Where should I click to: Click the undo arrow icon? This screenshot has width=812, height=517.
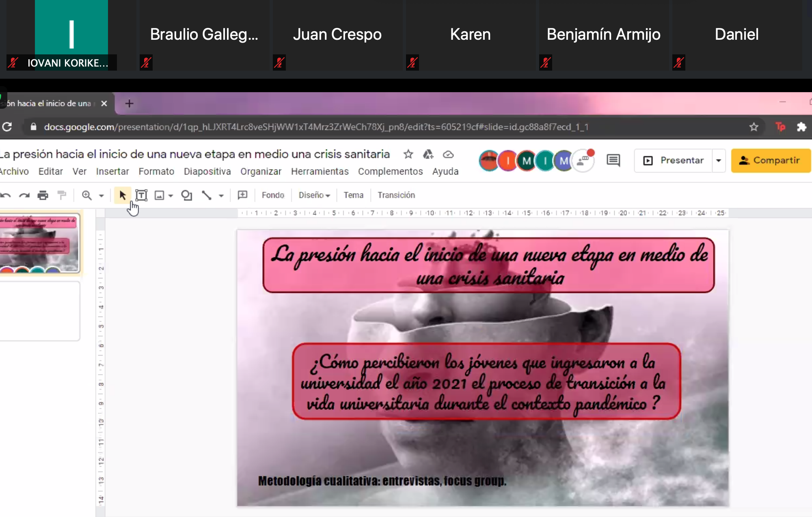6,195
